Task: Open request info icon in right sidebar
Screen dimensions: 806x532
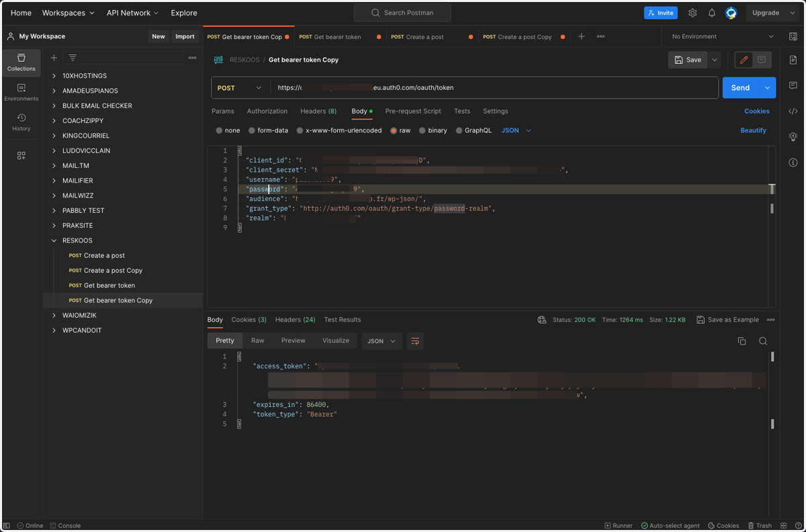Action: [x=793, y=163]
